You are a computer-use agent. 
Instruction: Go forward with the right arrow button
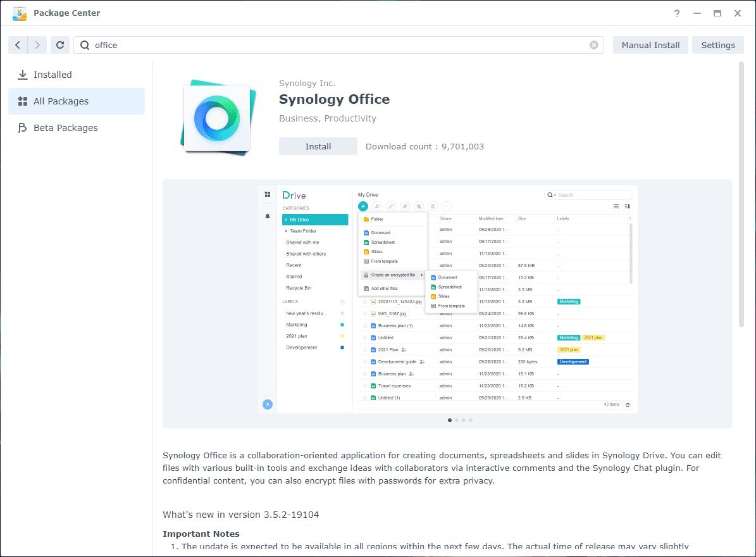click(x=37, y=45)
